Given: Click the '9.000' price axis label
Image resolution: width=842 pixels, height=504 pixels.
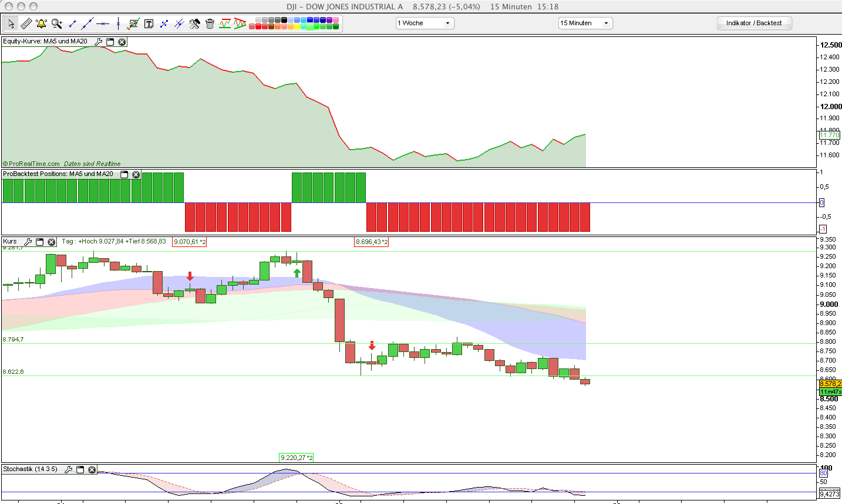Looking at the screenshot, I should click(x=829, y=304).
